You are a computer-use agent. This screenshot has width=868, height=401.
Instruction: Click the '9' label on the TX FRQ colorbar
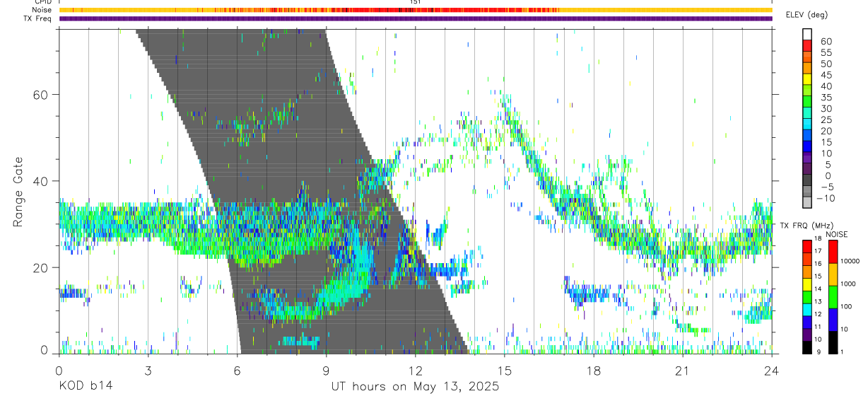click(819, 351)
